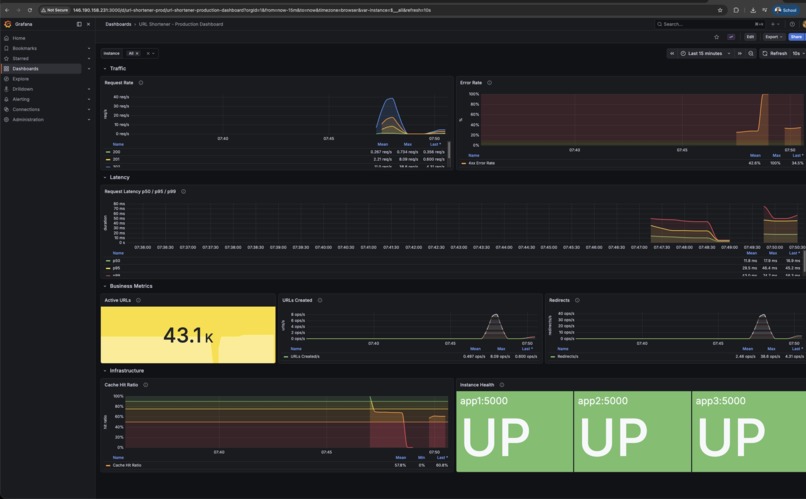Viewport: 806px width, 499px height.
Task: Open Explore from the sidebar
Action: (x=21, y=79)
